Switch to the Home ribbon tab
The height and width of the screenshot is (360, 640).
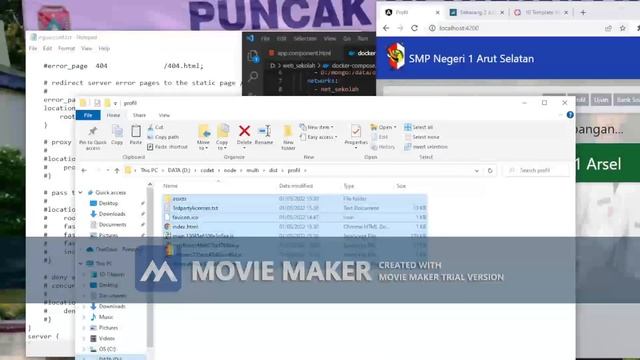pyautogui.click(x=113, y=116)
